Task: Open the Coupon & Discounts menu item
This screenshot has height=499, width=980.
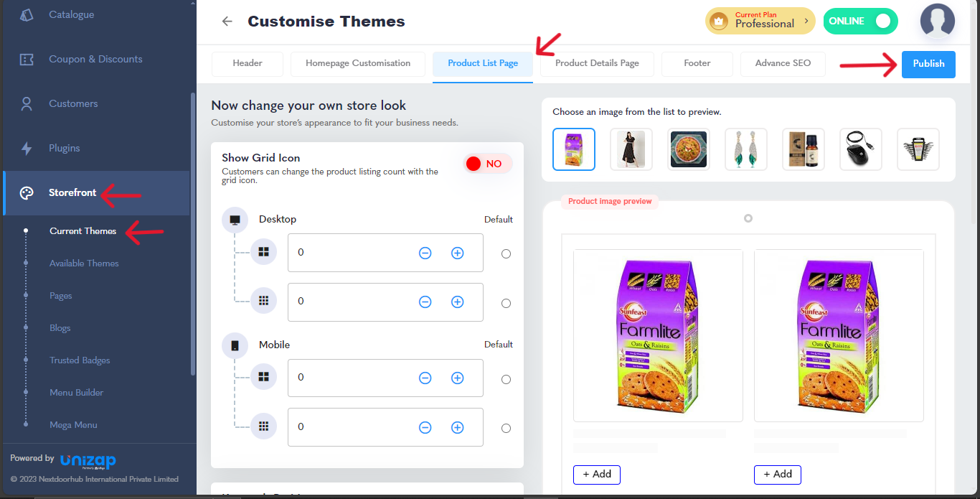Action: [x=96, y=59]
